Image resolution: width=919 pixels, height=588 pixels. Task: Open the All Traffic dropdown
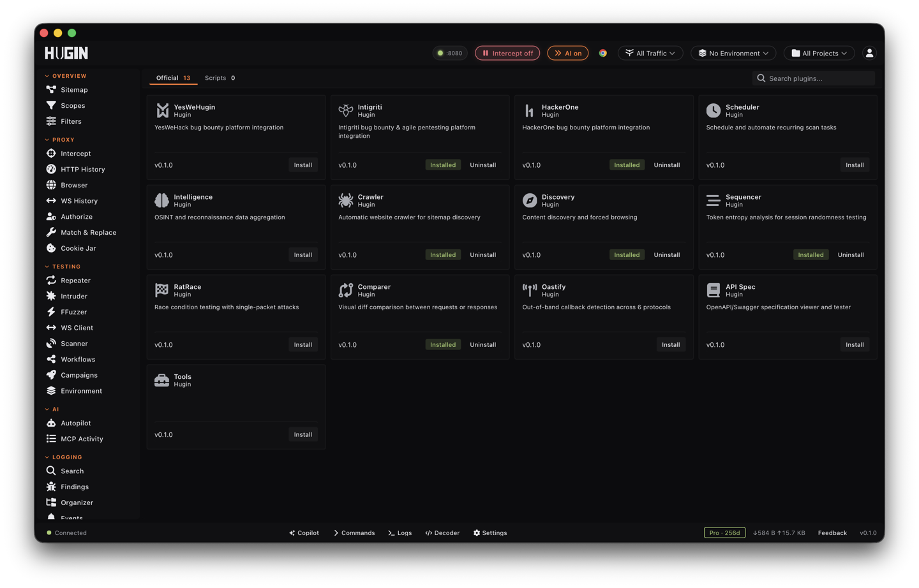tap(650, 53)
